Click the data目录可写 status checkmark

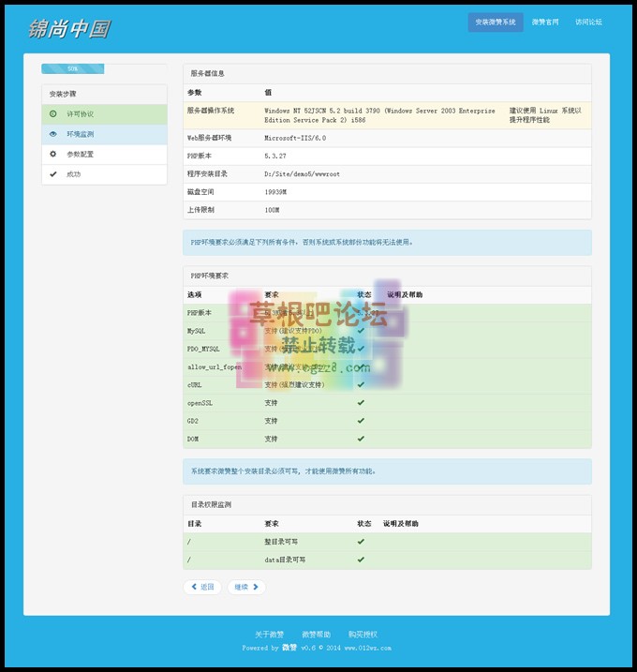(x=361, y=560)
